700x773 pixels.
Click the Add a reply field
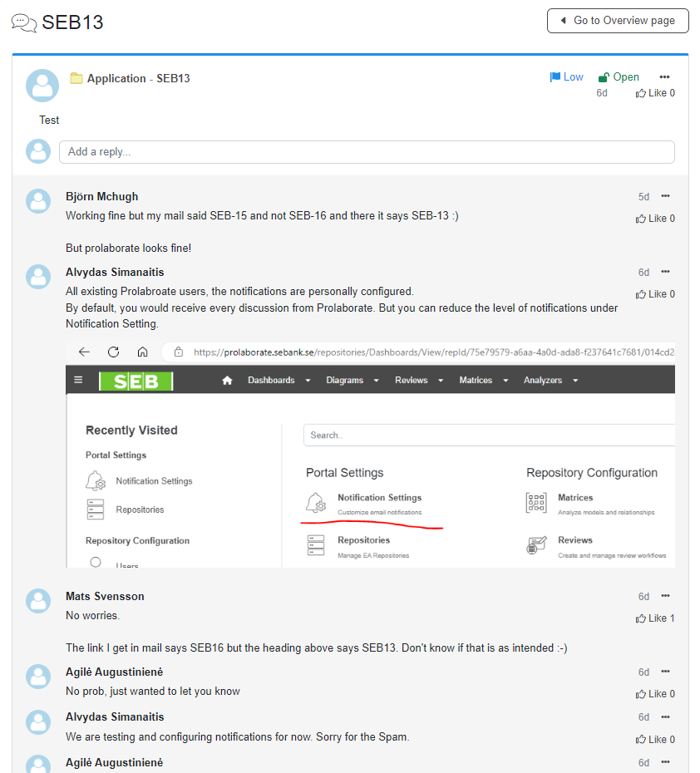coord(367,152)
